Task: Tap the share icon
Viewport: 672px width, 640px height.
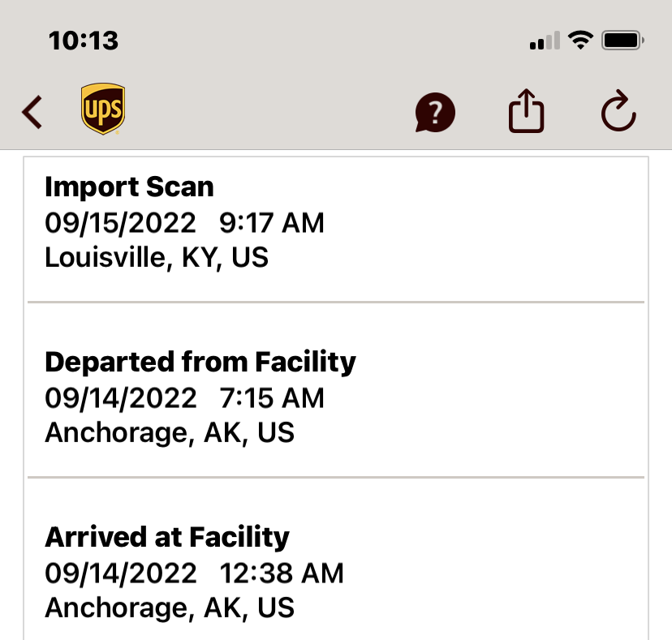Action: [526, 110]
